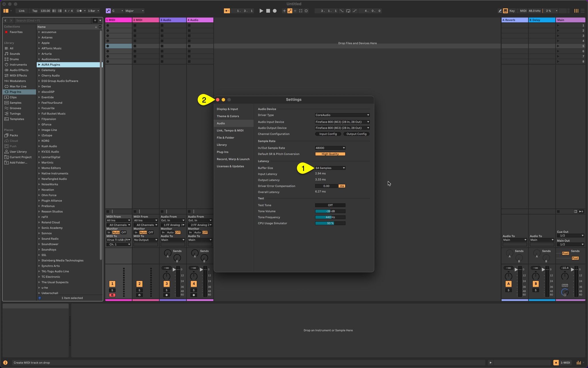Screen dimensions: 588x368
Task: Expand the Native Instruments folder
Action: coord(39,174)
